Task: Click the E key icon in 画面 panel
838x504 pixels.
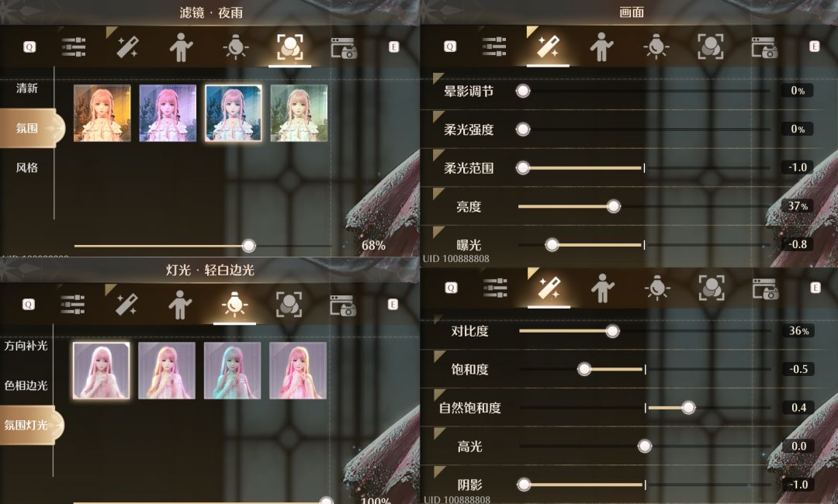Action: tap(814, 47)
